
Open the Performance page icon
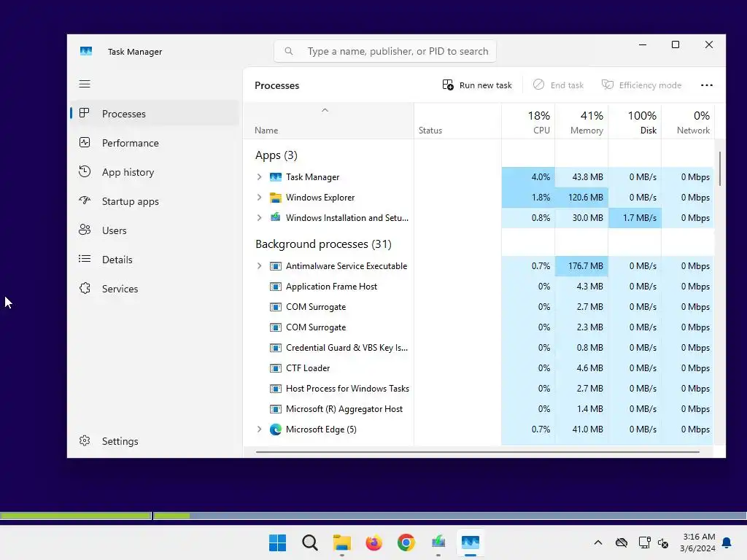85,142
